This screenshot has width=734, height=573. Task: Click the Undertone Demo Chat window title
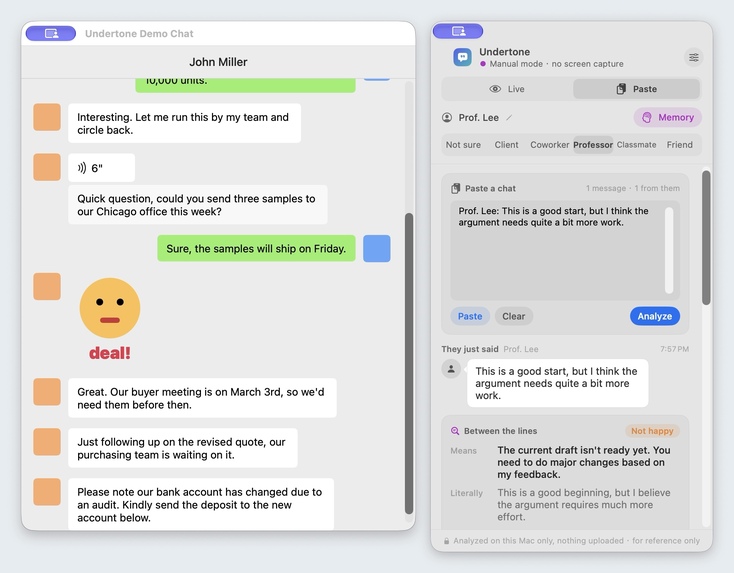(139, 34)
